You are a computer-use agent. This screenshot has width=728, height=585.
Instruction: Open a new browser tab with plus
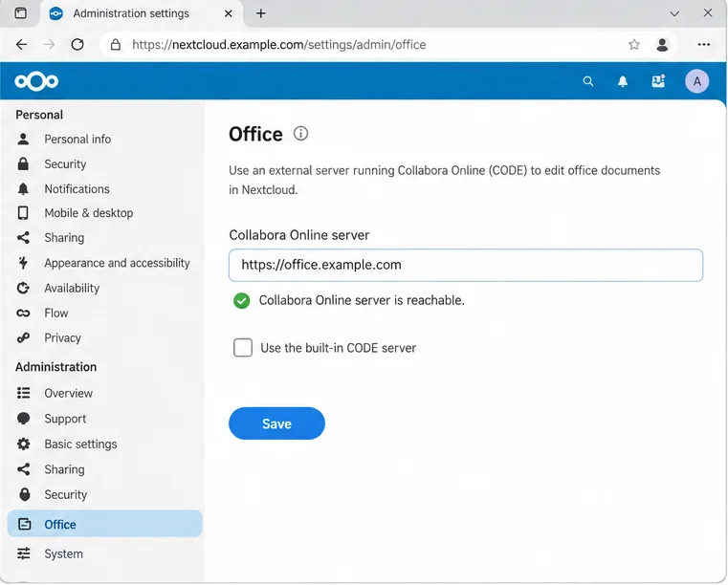tap(261, 13)
